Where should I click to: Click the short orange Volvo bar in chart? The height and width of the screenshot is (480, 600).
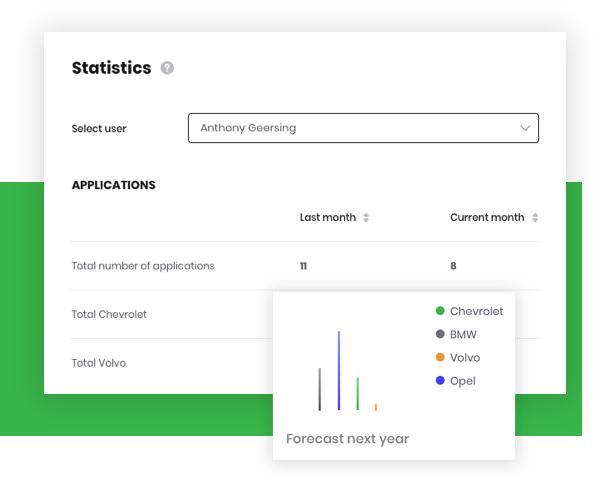tap(376, 407)
